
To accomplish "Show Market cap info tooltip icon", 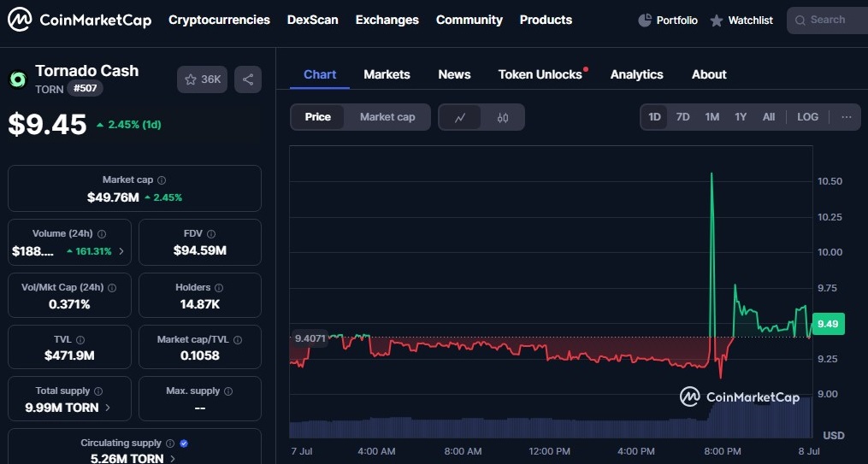I will pos(162,180).
